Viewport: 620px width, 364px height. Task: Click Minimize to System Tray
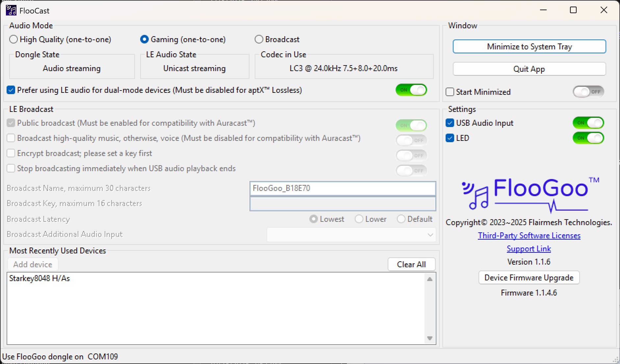pos(529,46)
